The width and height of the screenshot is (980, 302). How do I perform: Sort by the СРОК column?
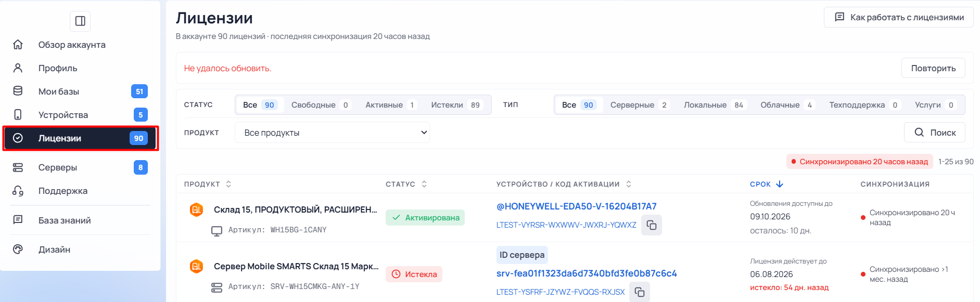(x=767, y=184)
